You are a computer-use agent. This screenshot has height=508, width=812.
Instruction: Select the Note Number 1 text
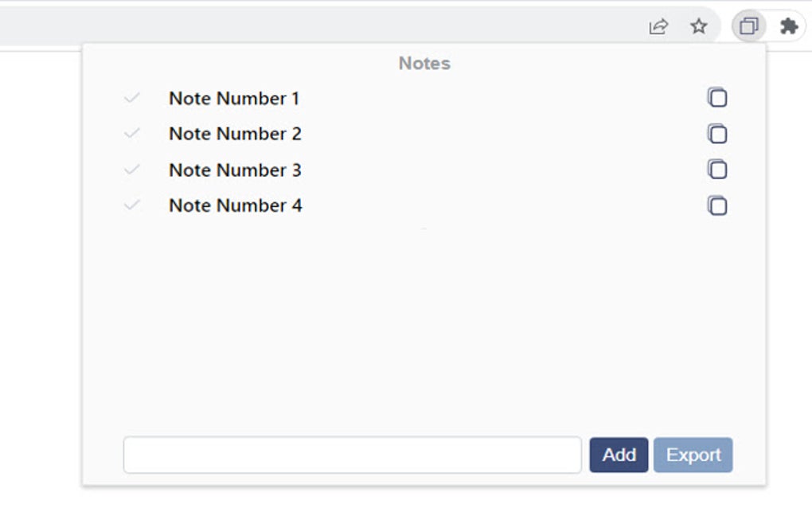(234, 99)
